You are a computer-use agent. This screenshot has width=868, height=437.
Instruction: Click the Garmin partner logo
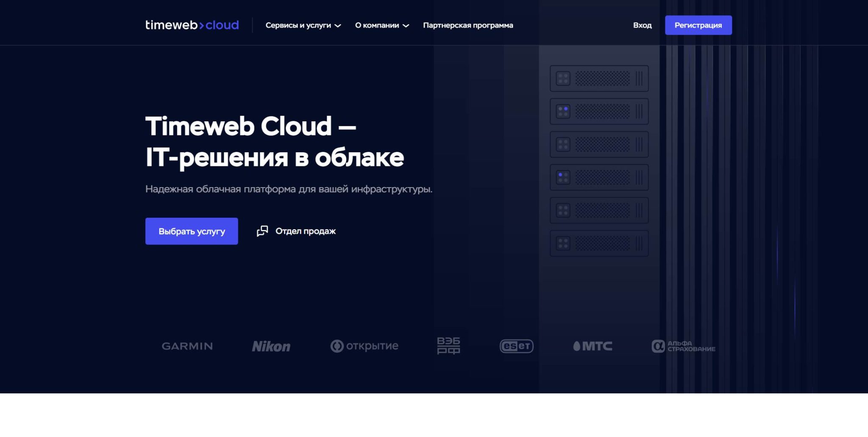[x=187, y=346]
